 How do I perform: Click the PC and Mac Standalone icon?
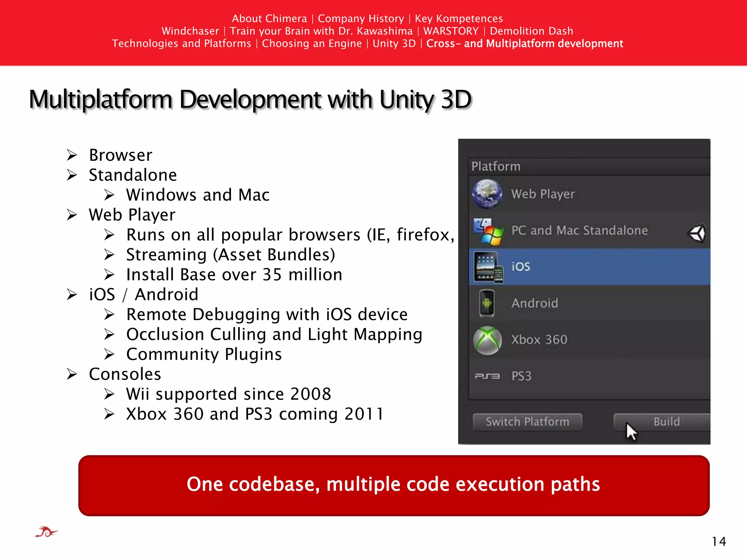[488, 232]
